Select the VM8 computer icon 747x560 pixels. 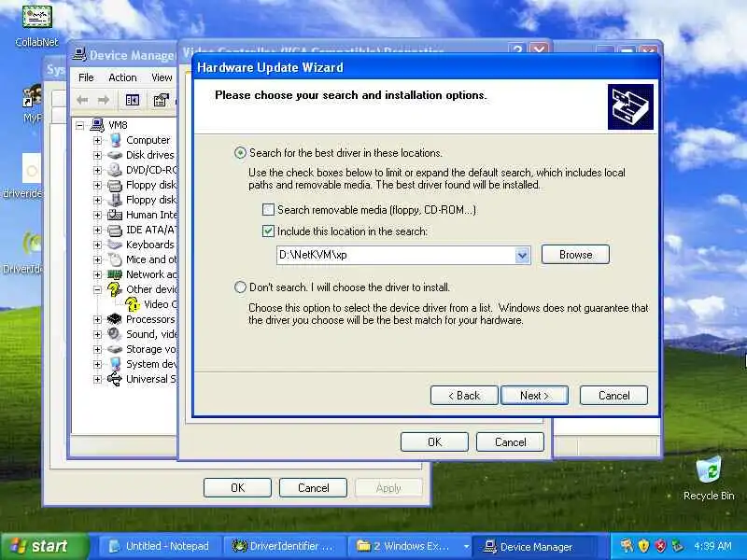(x=97, y=125)
